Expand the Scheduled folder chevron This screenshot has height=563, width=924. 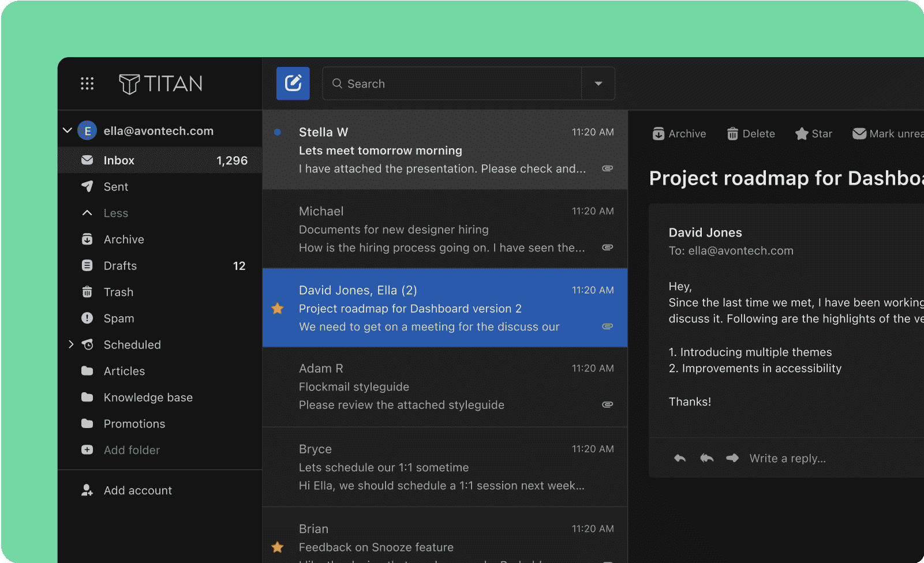click(x=71, y=344)
